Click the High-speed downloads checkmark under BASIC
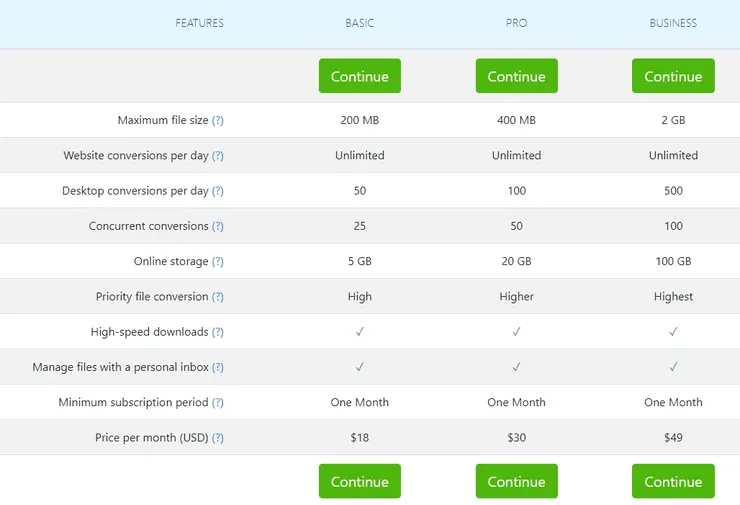Image resolution: width=740 pixels, height=505 pixels. [x=360, y=332]
